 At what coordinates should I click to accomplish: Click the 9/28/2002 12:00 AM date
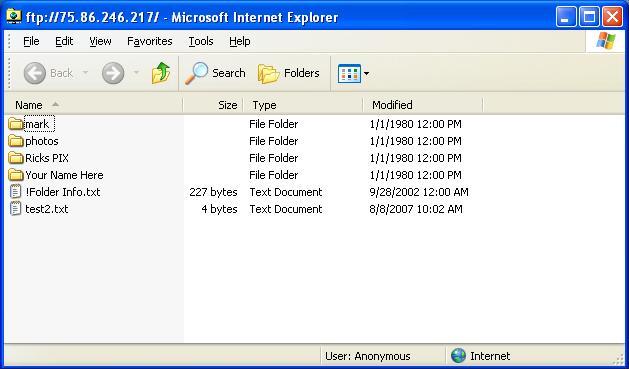(x=419, y=192)
